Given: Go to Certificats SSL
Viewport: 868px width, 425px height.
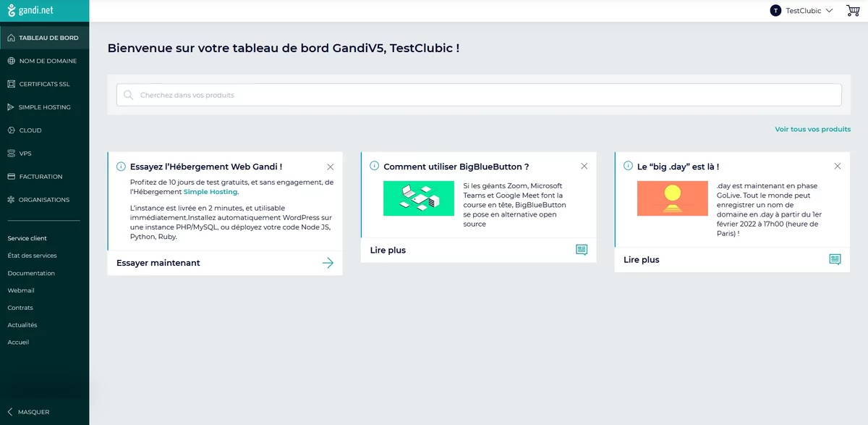Looking at the screenshot, I should (x=44, y=84).
